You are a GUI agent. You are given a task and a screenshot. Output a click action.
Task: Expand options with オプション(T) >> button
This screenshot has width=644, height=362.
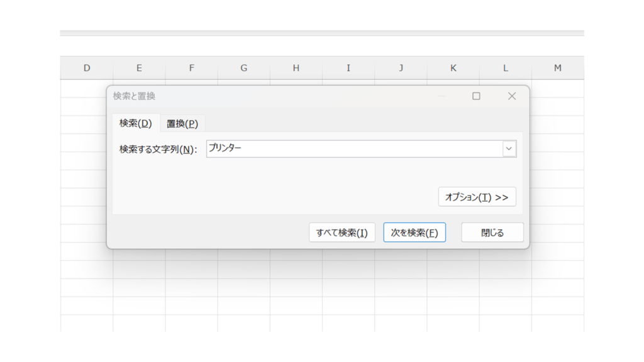[x=477, y=197]
